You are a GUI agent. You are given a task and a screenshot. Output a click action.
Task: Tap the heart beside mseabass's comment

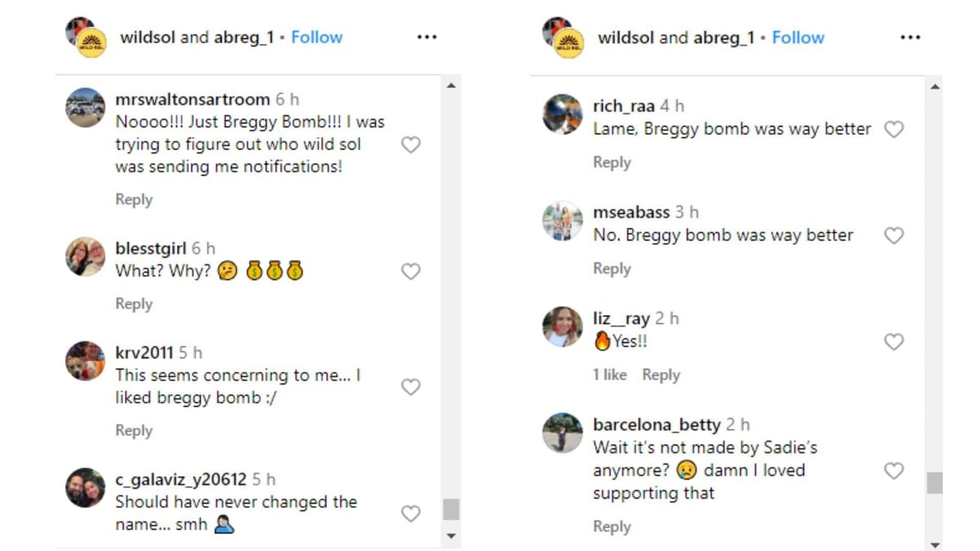point(893,236)
